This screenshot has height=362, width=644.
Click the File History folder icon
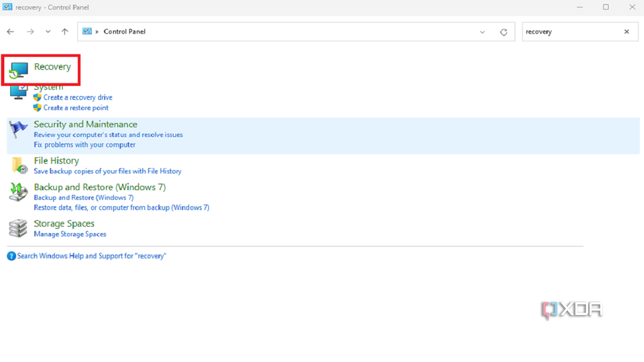(19, 165)
